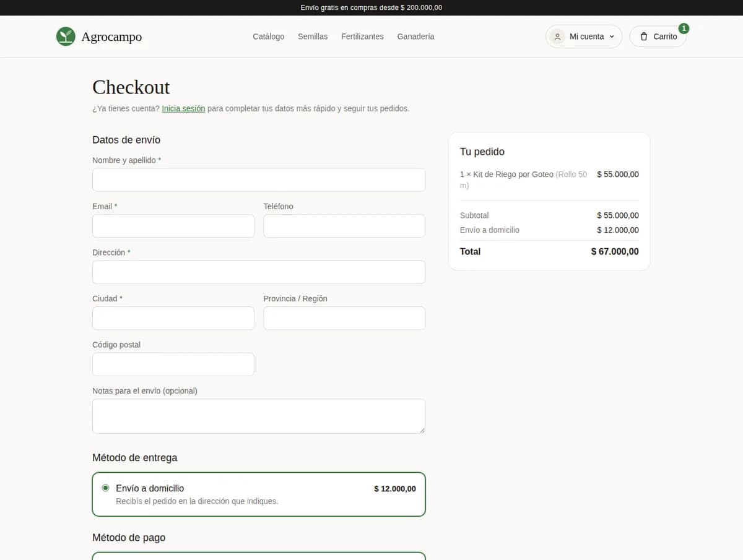Navigate to Ganadería
The height and width of the screenshot is (560, 743).
(415, 37)
